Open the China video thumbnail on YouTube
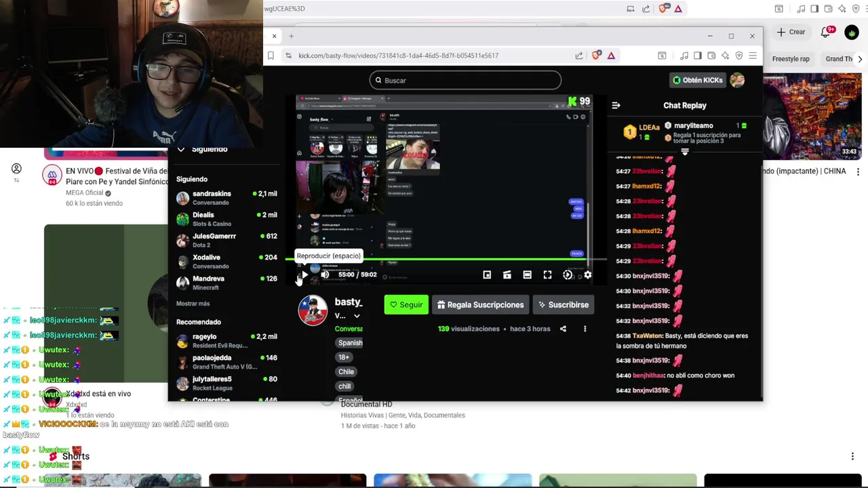This screenshot has height=488, width=868. click(x=812, y=117)
